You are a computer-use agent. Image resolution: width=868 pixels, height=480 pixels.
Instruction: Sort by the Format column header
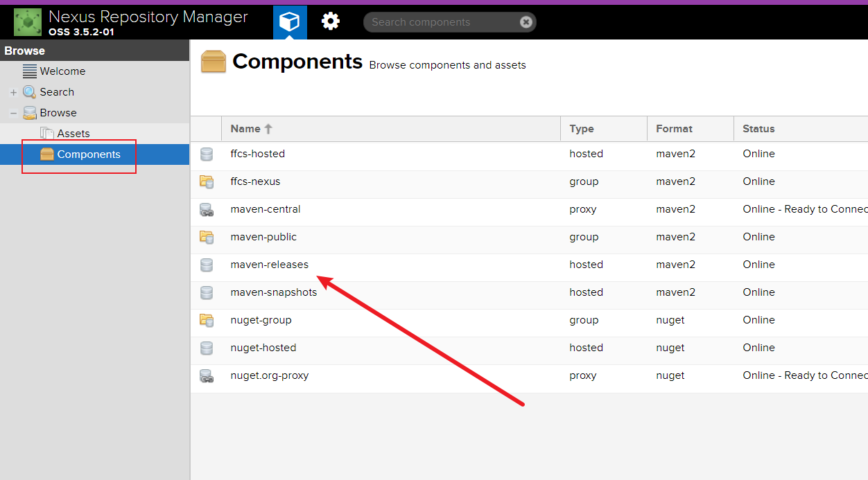pos(674,129)
